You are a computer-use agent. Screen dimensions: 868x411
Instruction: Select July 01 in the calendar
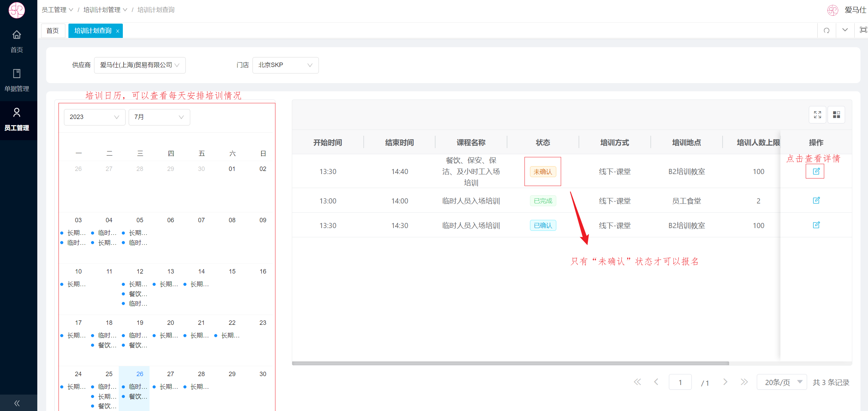[x=232, y=169]
